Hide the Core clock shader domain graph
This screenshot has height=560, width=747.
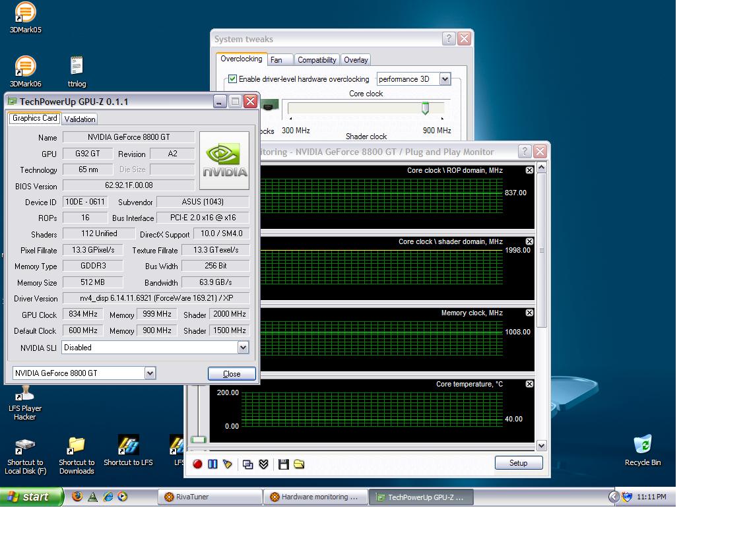[529, 241]
